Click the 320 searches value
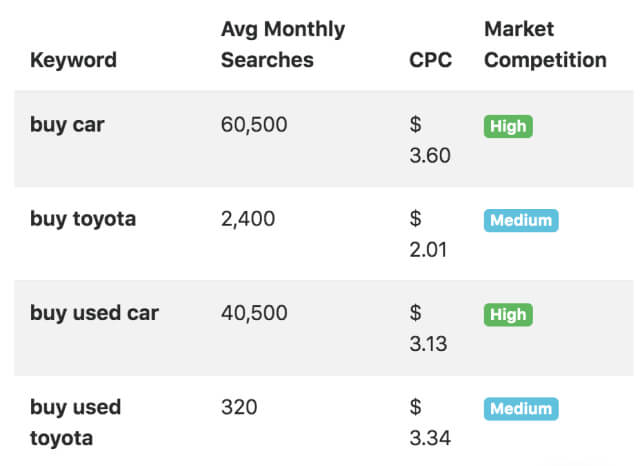640x466 pixels. point(239,407)
